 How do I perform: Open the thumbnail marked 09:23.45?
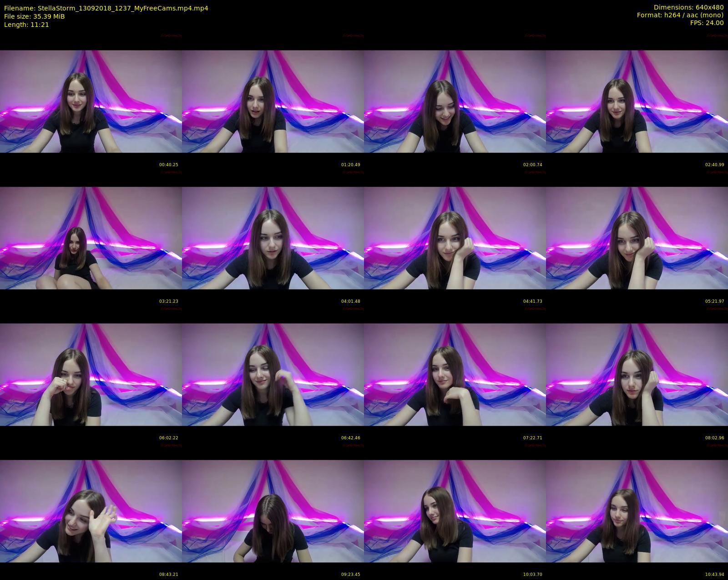pyautogui.click(x=273, y=511)
